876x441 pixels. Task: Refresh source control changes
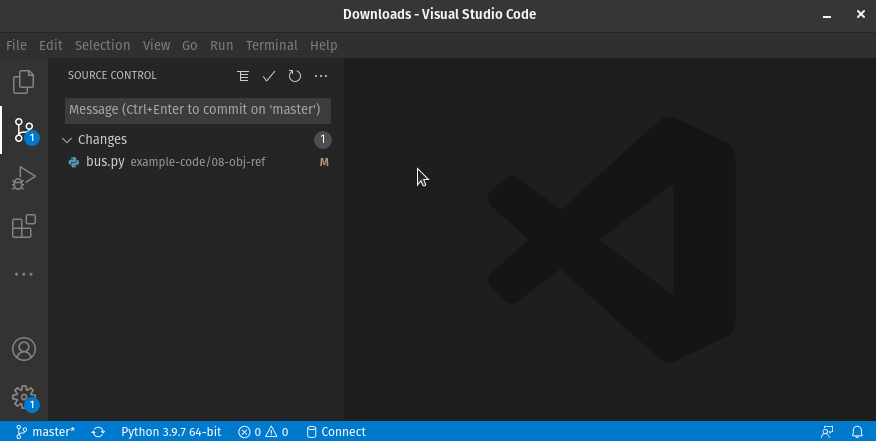coord(295,76)
